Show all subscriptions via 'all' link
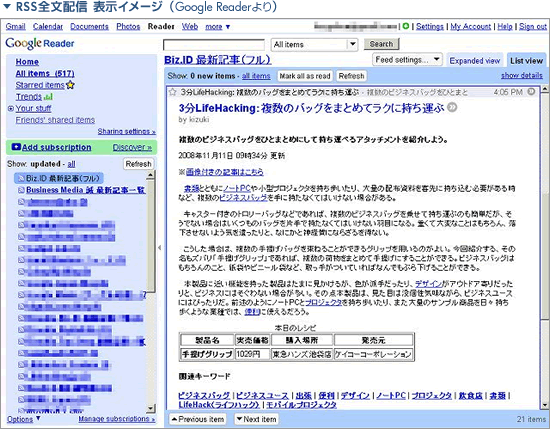This screenshot has width=550, height=429. point(72,164)
